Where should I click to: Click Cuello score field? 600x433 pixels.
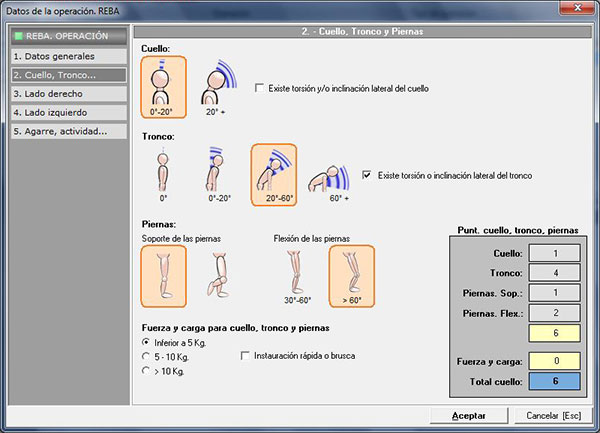coord(555,253)
